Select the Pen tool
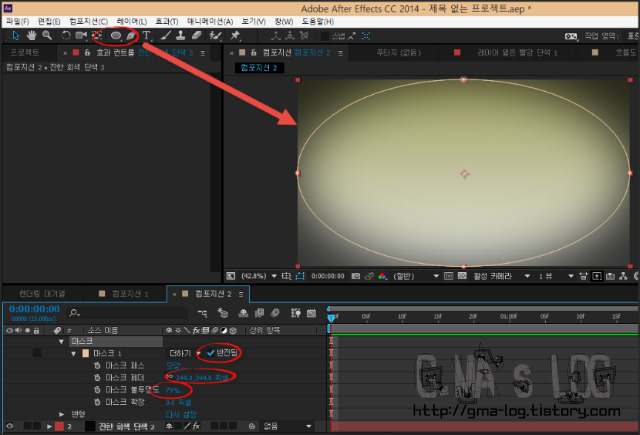Screen dimensions: 640x435 (x=131, y=36)
